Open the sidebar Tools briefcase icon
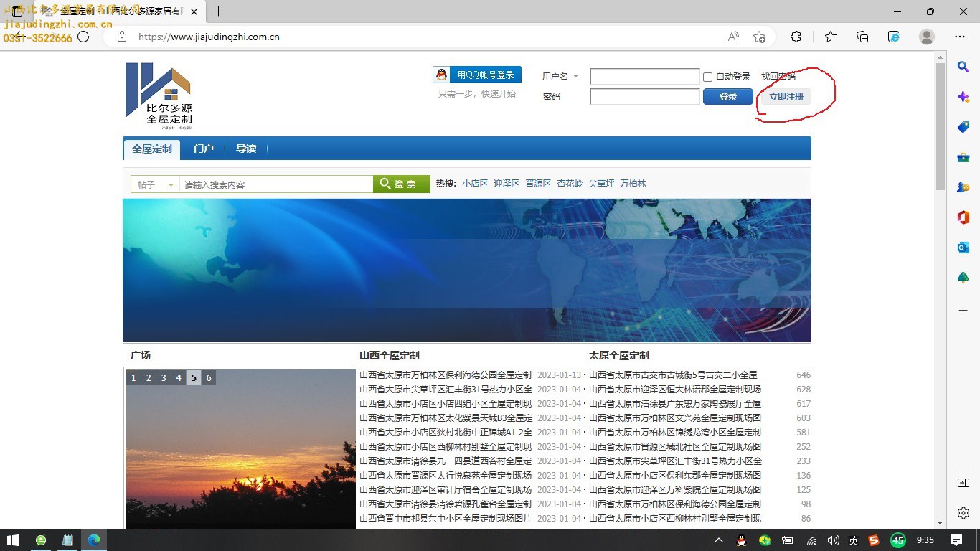 (x=963, y=157)
